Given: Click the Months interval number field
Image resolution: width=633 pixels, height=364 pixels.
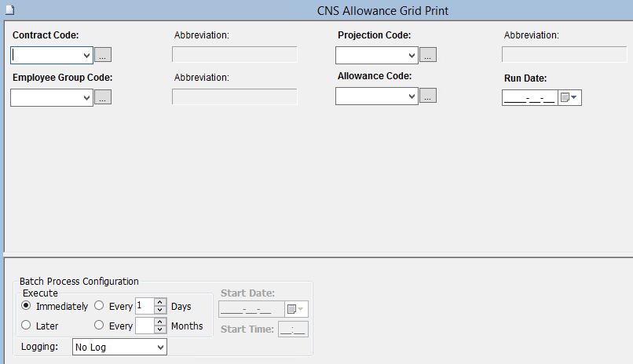Looking at the screenshot, I should [x=144, y=326].
